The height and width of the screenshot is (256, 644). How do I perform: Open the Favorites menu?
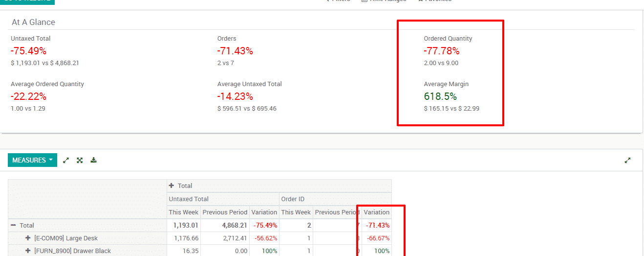pyautogui.click(x=434, y=1)
